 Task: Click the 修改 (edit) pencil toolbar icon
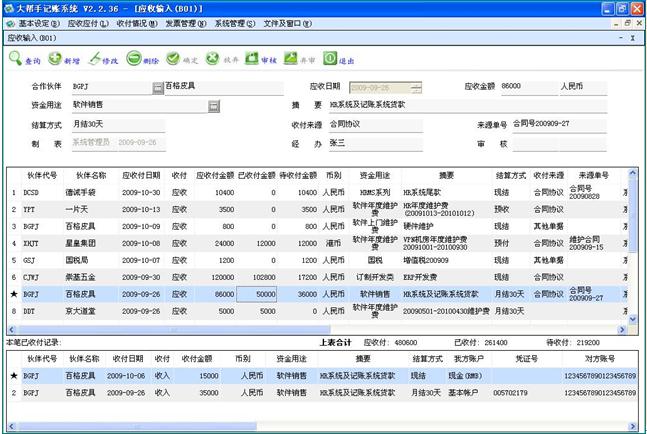(x=94, y=59)
